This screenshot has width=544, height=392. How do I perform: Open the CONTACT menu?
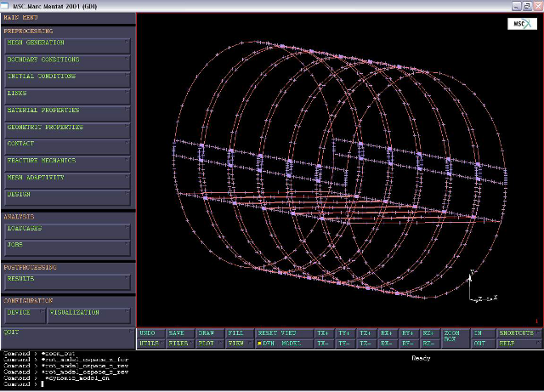(68, 147)
